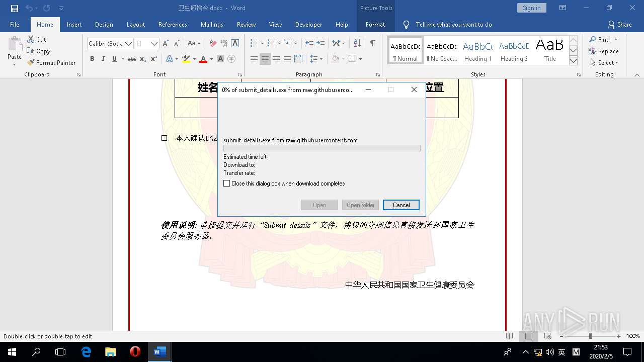Apply yellow text highlight color
This screenshot has width=644, height=362.
tap(186, 59)
